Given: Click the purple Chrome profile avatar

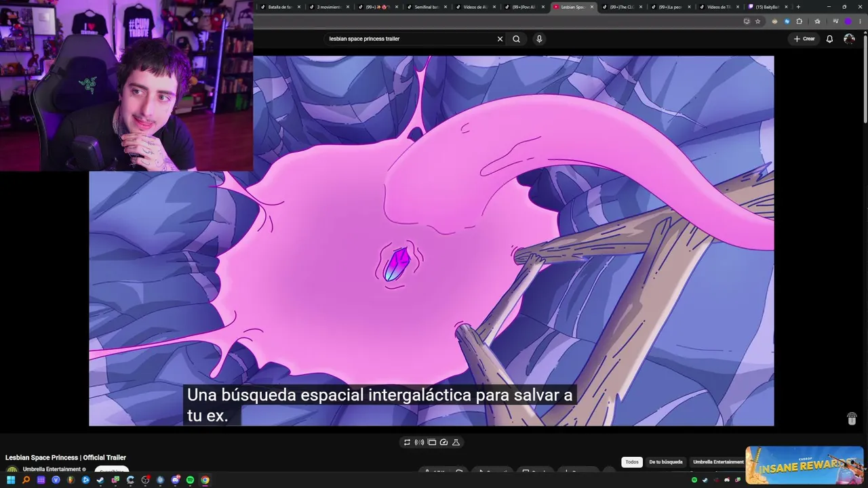Looking at the screenshot, I should (848, 21).
